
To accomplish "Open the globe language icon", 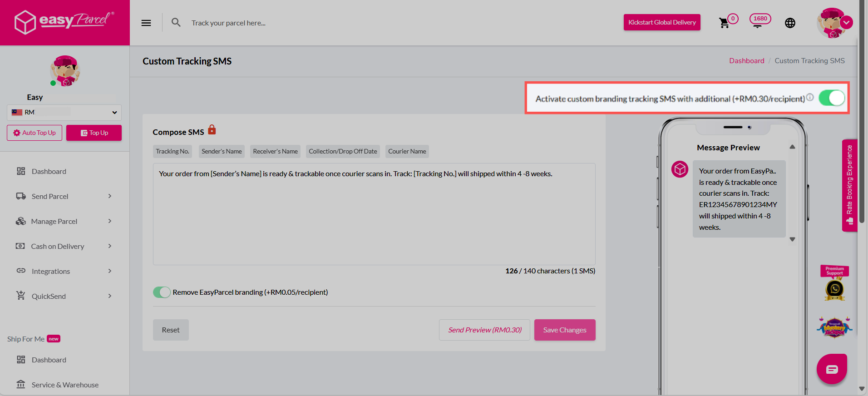I will click(790, 23).
